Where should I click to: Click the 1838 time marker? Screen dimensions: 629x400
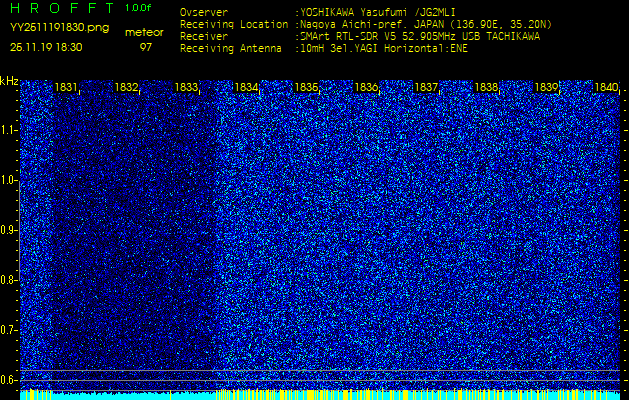[487, 87]
